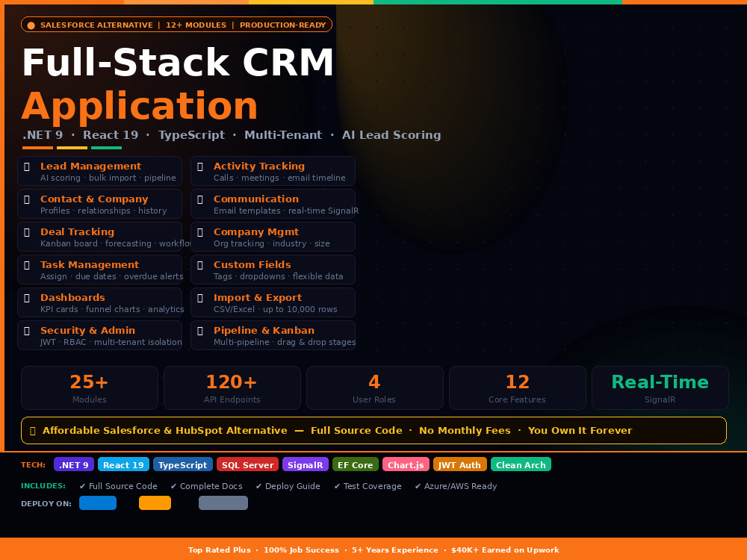Click the Pipeline & Kanban card title
Viewport: 747px width, 560px height.
click(x=264, y=331)
